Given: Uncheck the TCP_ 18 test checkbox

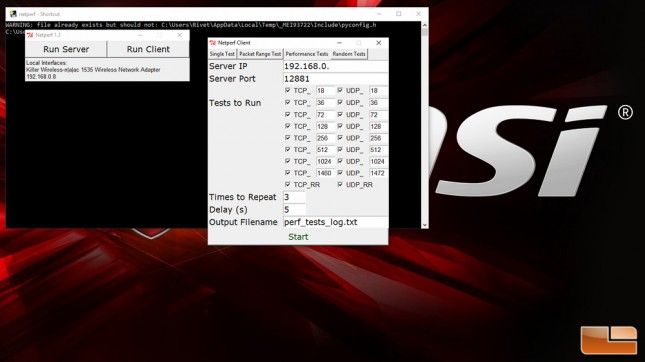Looking at the screenshot, I should 288,90.
